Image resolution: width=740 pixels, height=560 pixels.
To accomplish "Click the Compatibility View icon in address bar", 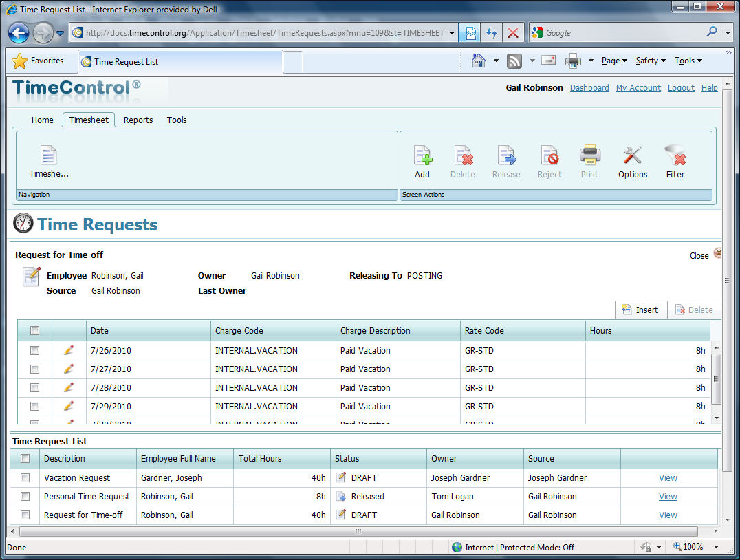I will point(470,33).
